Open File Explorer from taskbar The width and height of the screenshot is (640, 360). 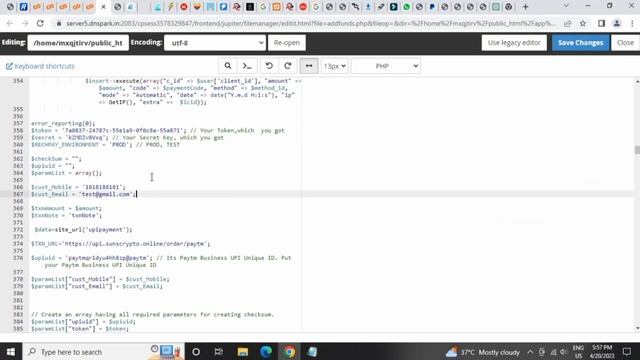tap(243, 352)
